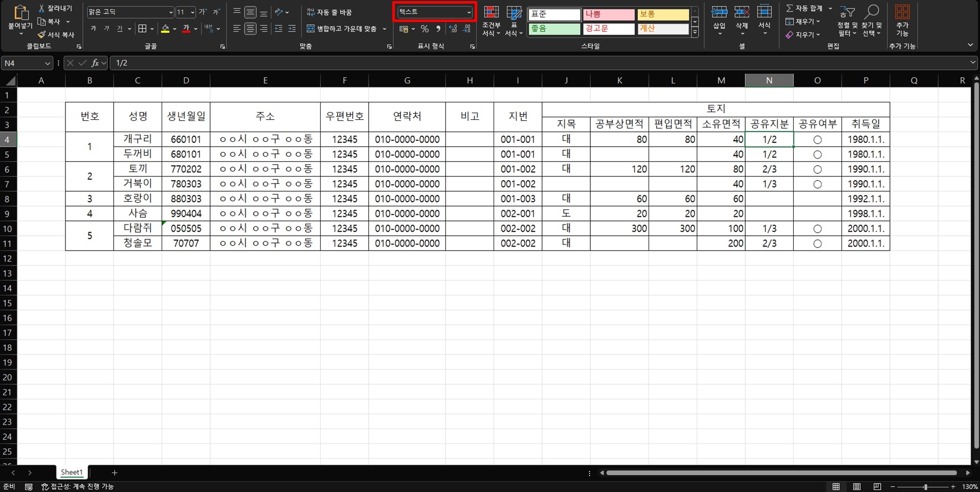The height and width of the screenshot is (492, 980).
Task: Open 정렬 및 필터 sort and filter
Action: 847,21
